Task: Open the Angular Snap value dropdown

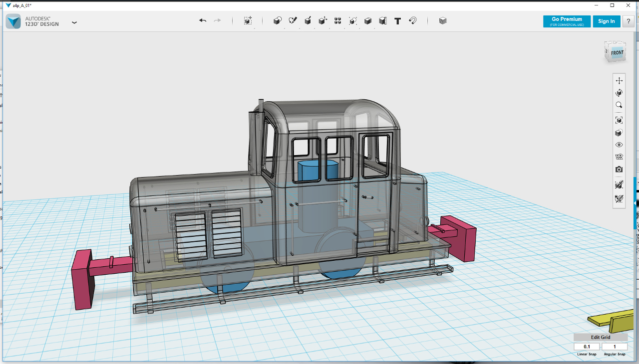Action: (615, 347)
